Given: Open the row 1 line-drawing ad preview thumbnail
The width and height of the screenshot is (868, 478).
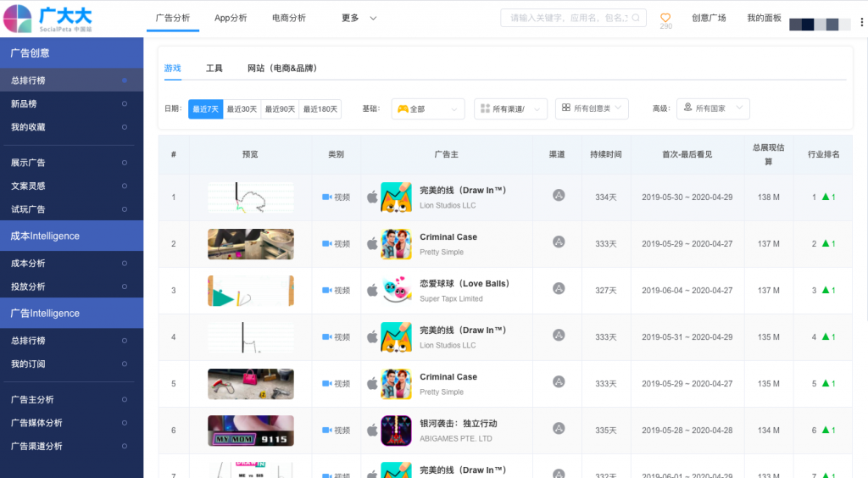Looking at the screenshot, I should click(x=251, y=197).
